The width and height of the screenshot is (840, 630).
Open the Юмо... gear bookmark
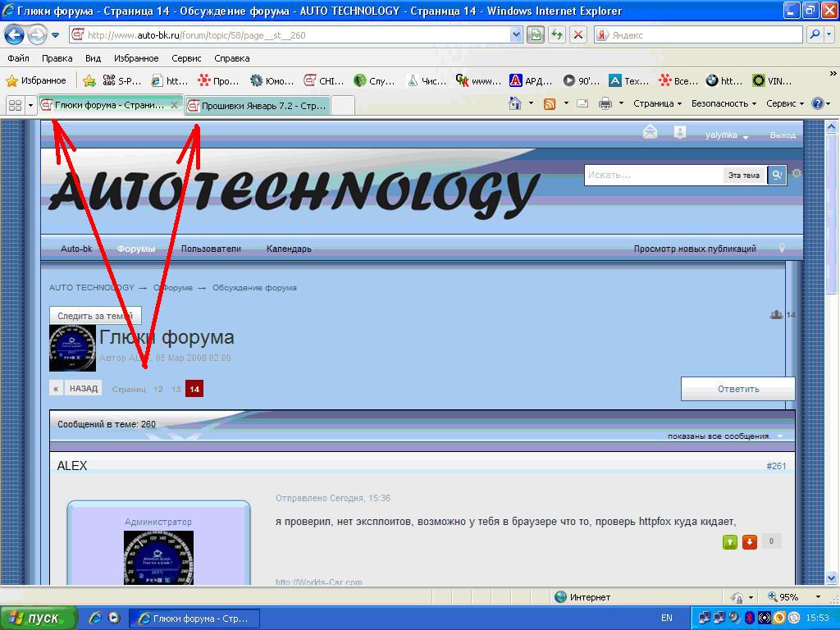272,81
